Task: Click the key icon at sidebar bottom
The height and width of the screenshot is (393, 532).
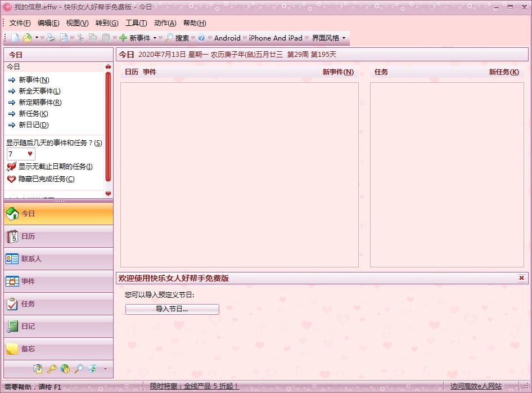Action: [x=53, y=369]
